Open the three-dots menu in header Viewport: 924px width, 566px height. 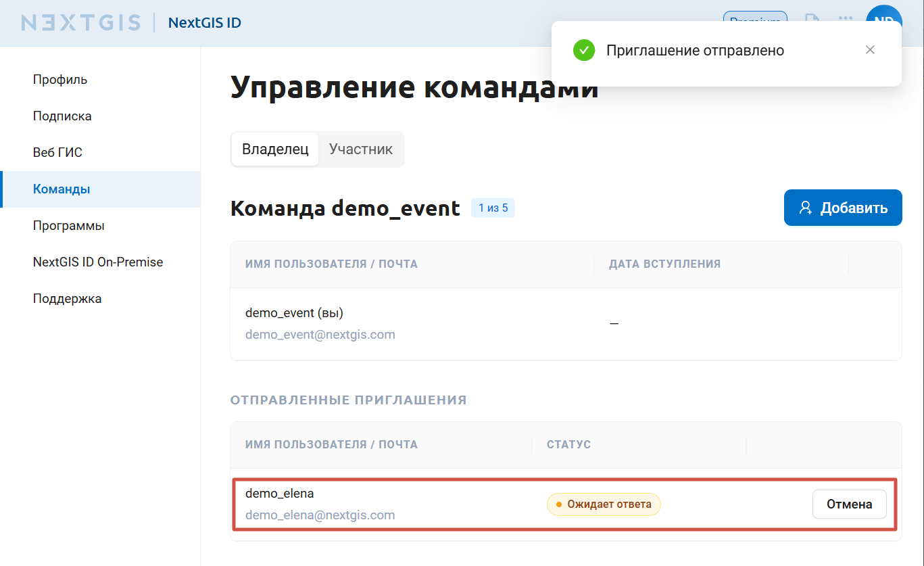pos(845,20)
